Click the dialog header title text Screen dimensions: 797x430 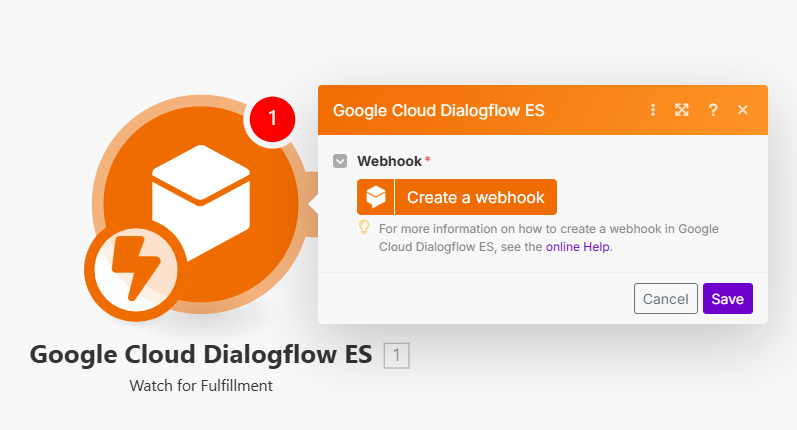click(439, 110)
